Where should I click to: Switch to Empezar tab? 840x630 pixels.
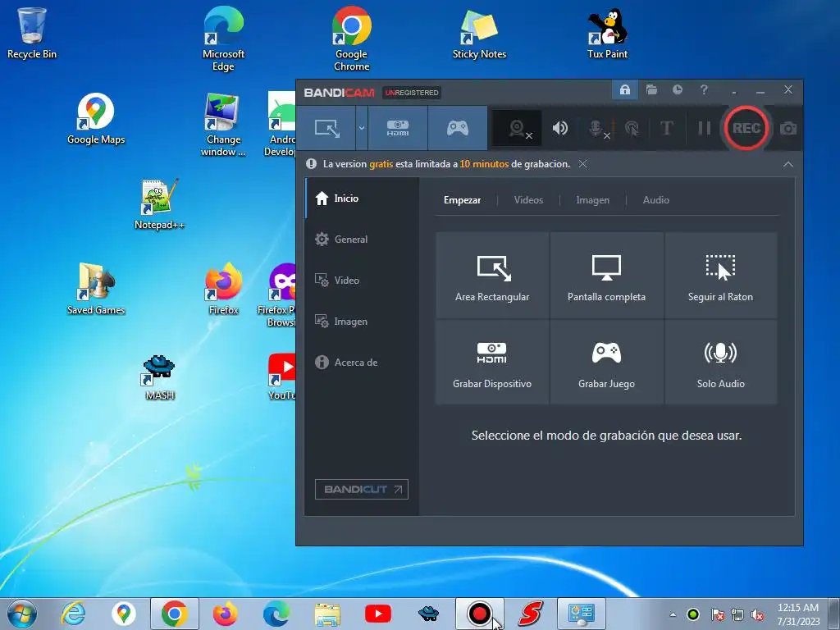[x=462, y=200]
